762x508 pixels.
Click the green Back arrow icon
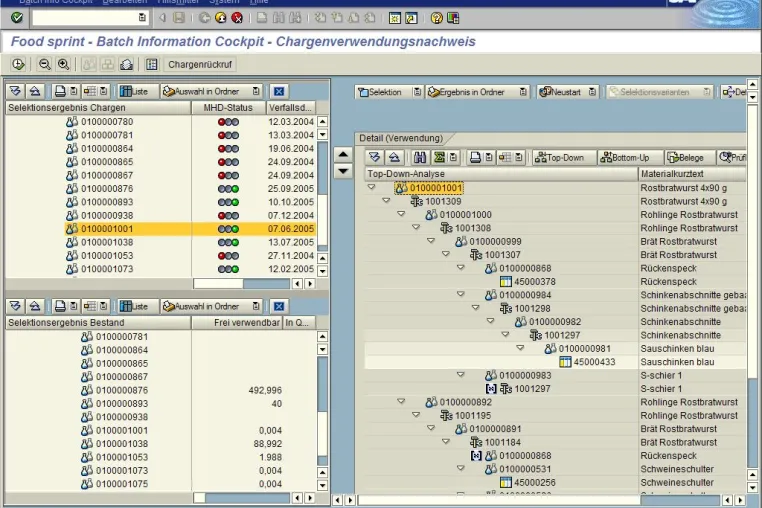click(205, 18)
